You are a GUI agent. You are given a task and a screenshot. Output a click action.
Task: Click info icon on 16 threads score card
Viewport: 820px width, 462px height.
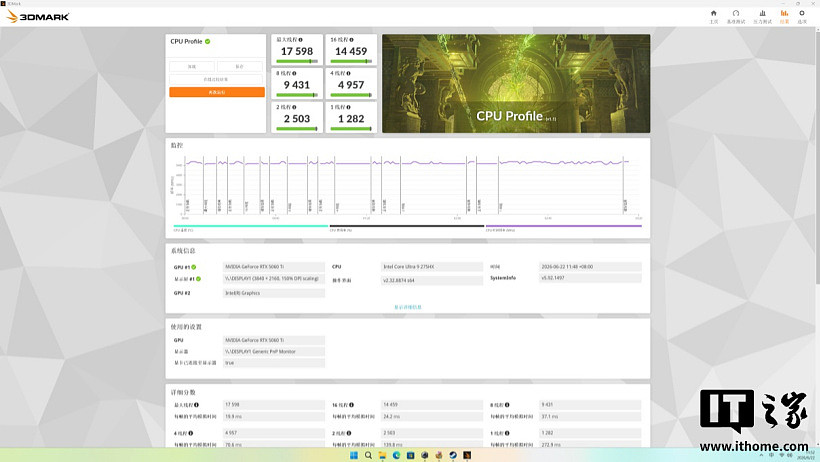tap(351, 40)
